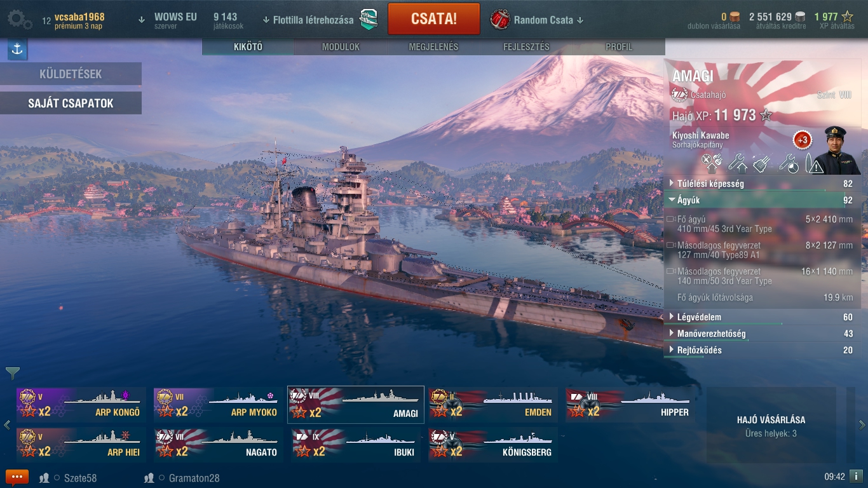Click the first commander skill icon
This screenshot has width=868, height=488.
pos(710,163)
